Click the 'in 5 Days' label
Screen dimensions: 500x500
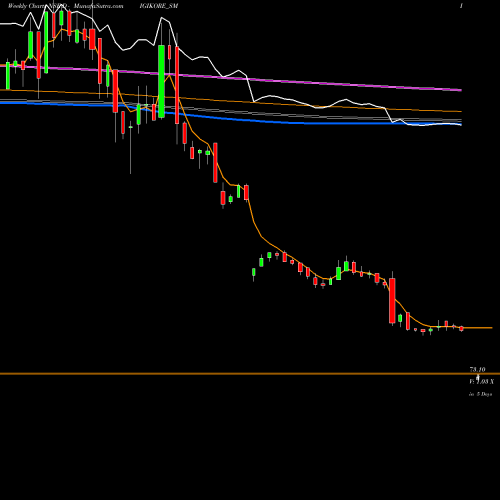480,394
